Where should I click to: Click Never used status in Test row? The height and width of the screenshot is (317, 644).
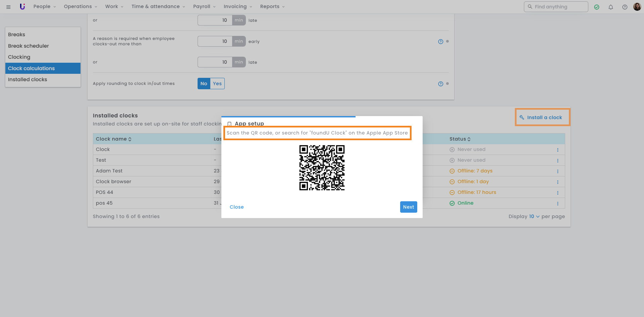tap(468, 160)
